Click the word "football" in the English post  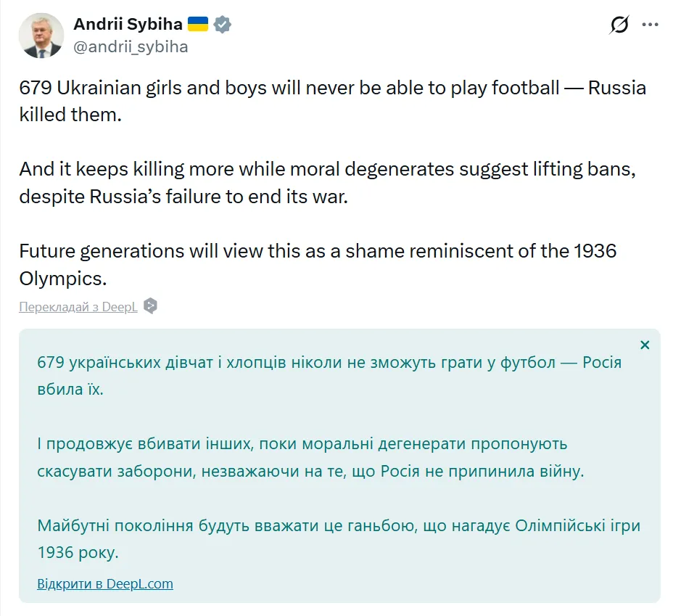click(x=524, y=89)
